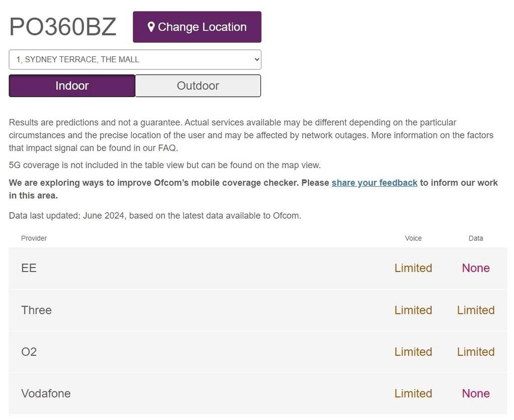Select the Vodafone provider name
Viewport: 514px width, 420px height.
click(46, 393)
